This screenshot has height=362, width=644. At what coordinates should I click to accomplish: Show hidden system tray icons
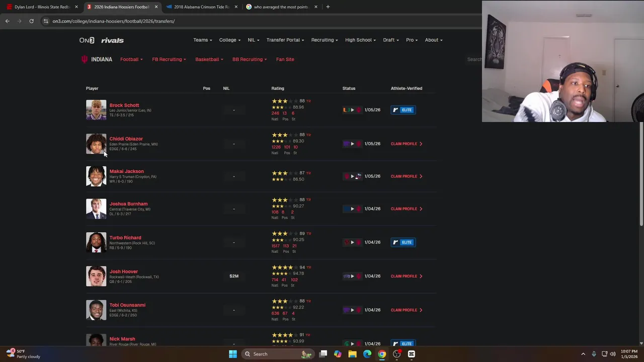(583, 354)
